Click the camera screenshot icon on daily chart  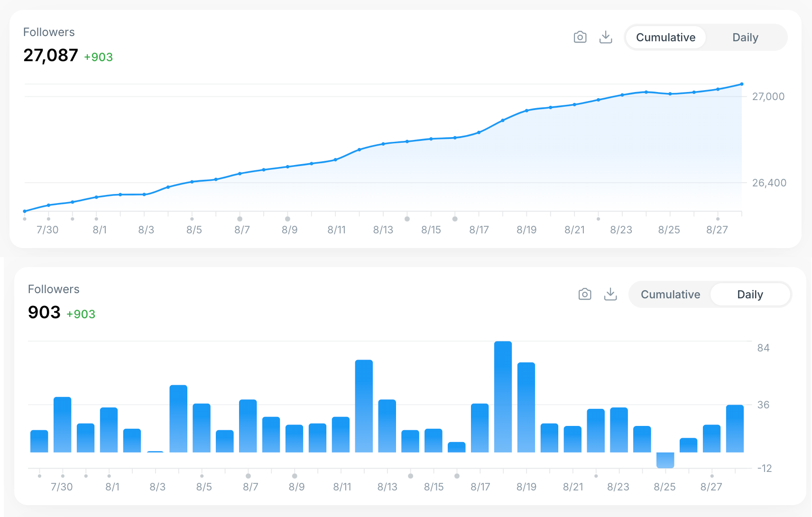click(584, 294)
